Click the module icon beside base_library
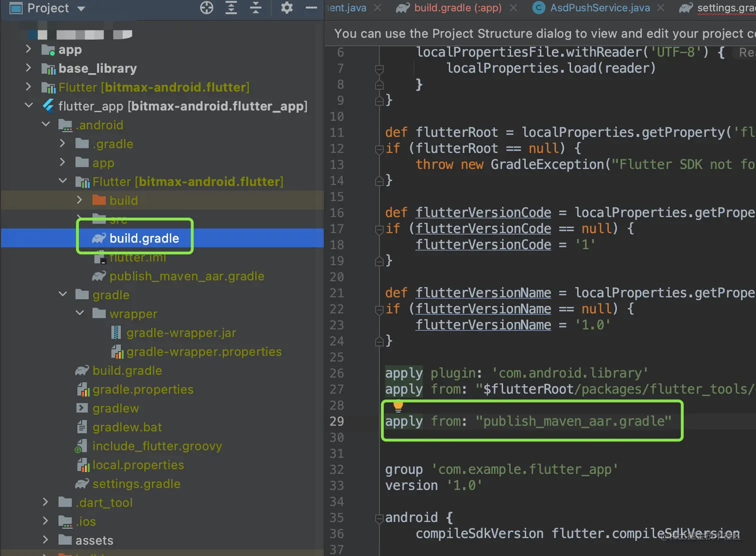Viewport: 756px width, 556px height. click(48, 68)
